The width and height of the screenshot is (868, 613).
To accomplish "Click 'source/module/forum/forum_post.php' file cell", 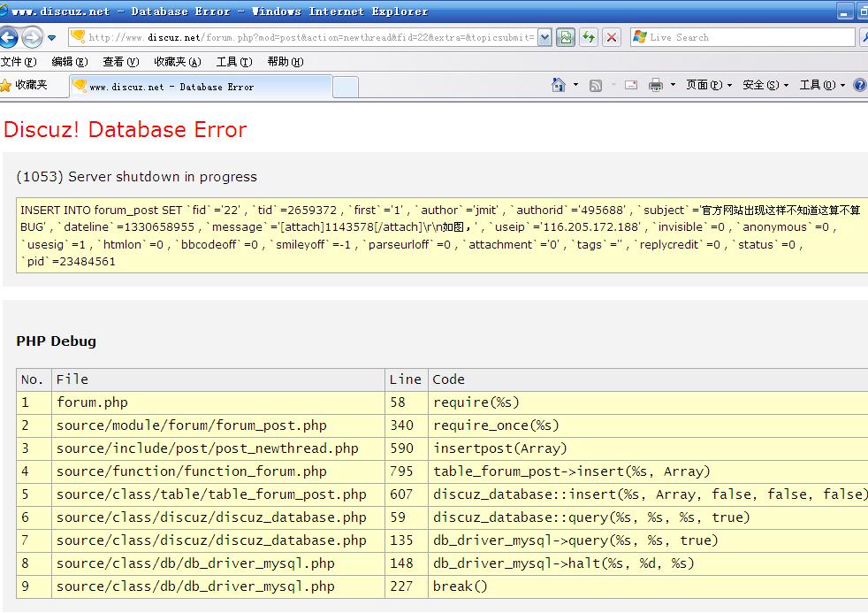I will 218,425.
